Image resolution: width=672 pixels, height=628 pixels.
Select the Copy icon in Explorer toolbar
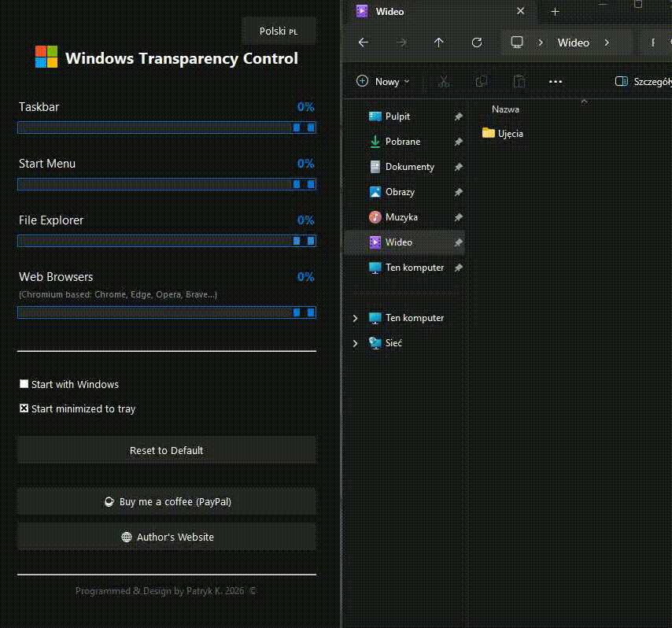click(481, 81)
